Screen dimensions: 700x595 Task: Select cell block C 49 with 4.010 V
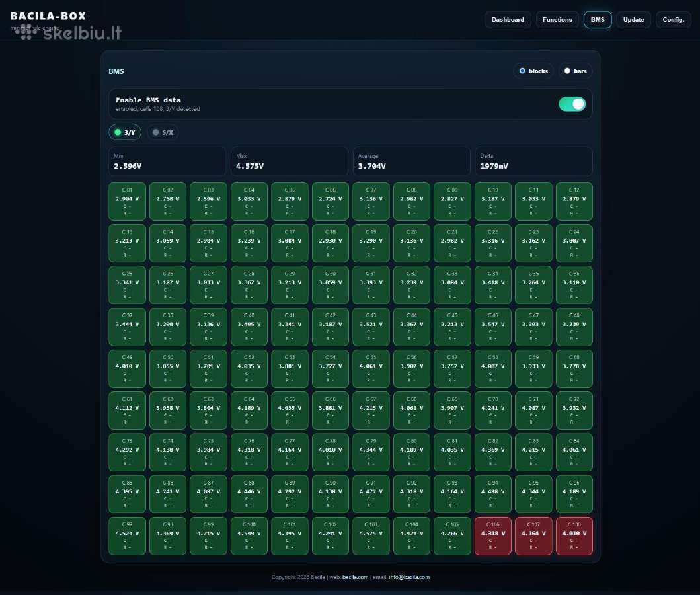click(127, 369)
